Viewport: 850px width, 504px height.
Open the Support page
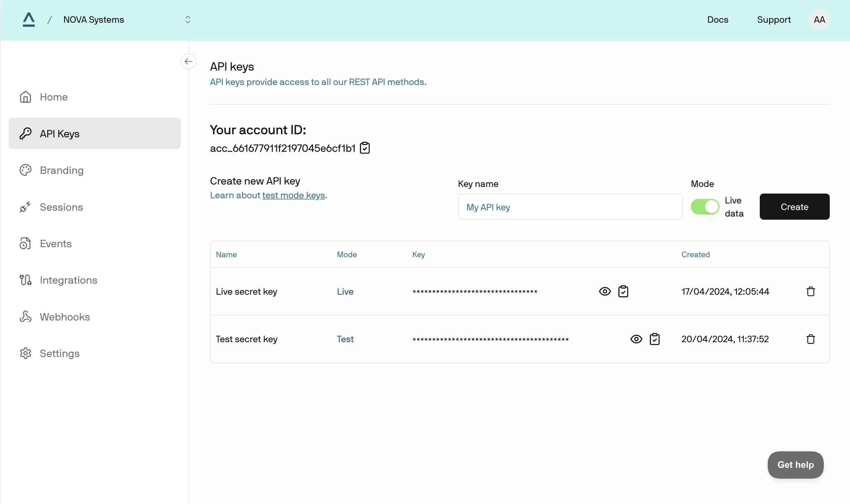click(x=774, y=20)
